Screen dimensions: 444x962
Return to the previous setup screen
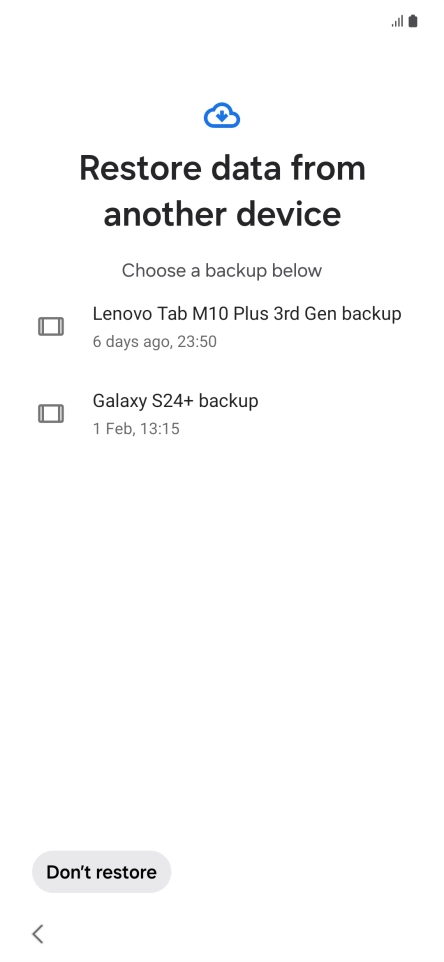[x=38, y=934]
